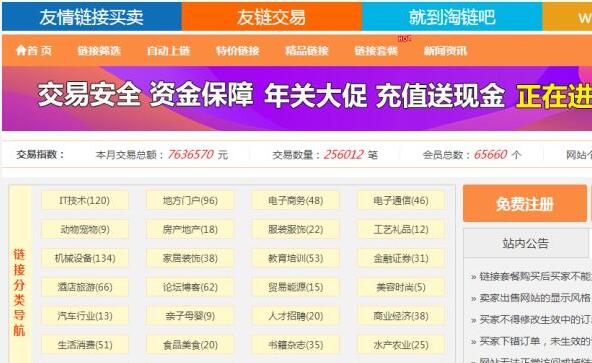Click the 就到淘链吧 header block
Screen dimensions: 592x363
pos(452,17)
